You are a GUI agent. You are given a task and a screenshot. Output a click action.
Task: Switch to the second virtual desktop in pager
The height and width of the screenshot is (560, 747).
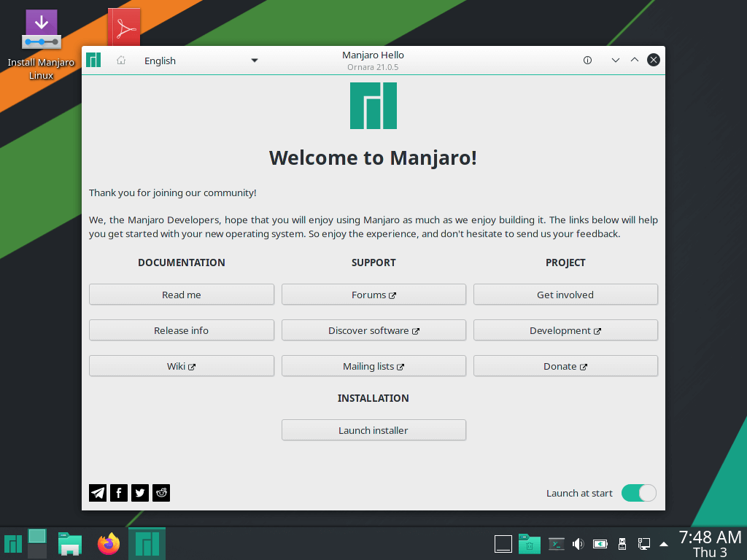37,551
